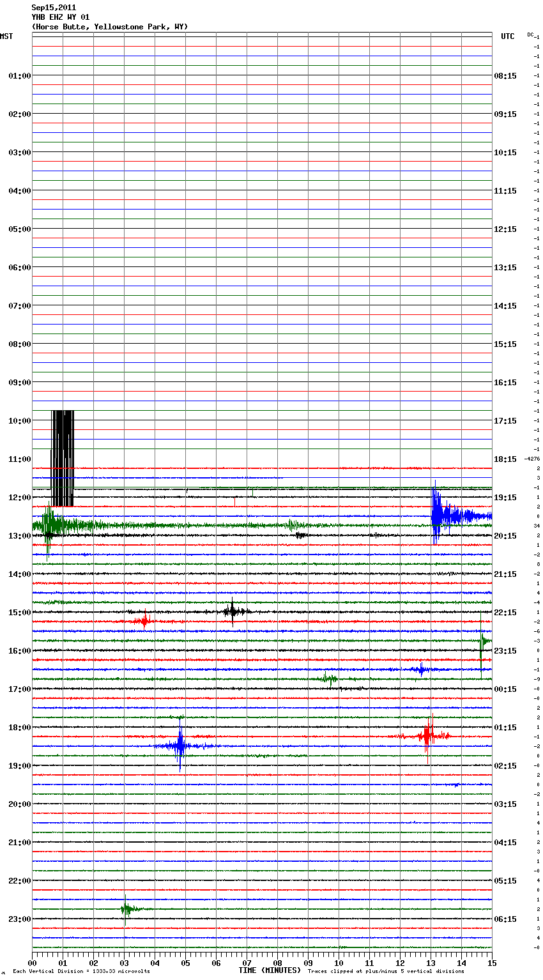
Task: Click the 09:15 UTC time label
Action: point(505,114)
